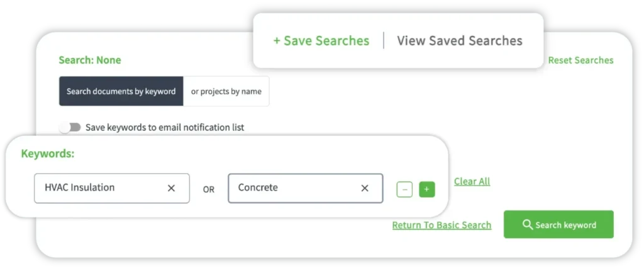Clear the HVAC Insulation keyword with its X
The height and width of the screenshot is (269, 644).
pyautogui.click(x=171, y=188)
